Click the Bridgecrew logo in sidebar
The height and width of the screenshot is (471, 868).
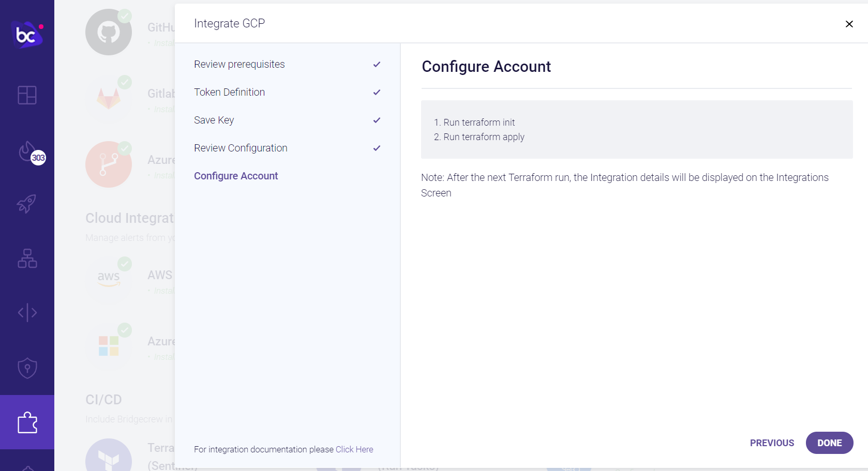coord(27,35)
